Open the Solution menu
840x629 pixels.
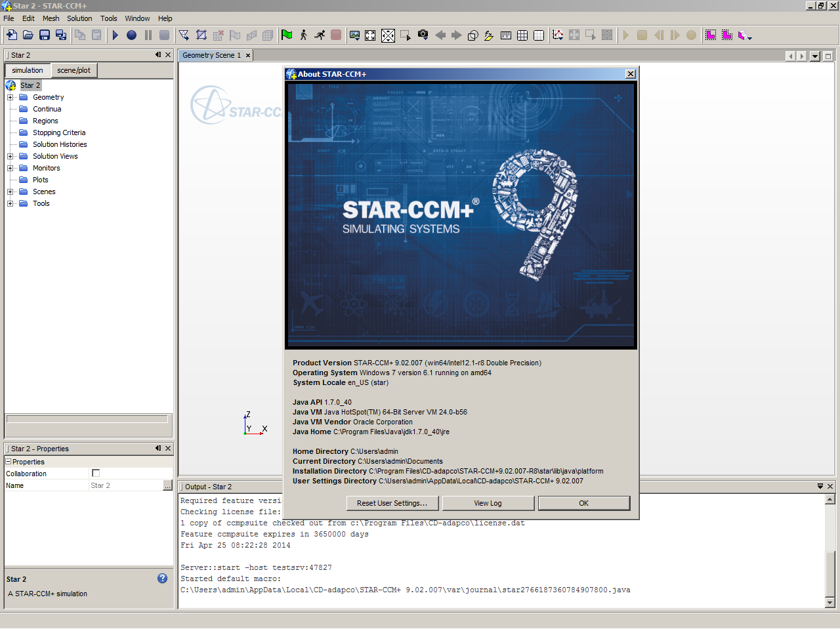[79, 18]
